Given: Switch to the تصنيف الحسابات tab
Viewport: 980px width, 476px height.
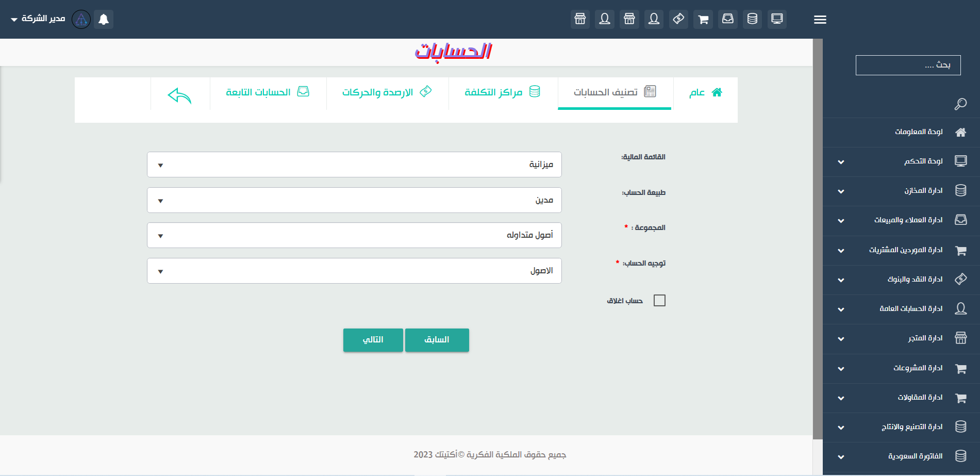Looking at the screenshot, I should click(x=614, y=92).
